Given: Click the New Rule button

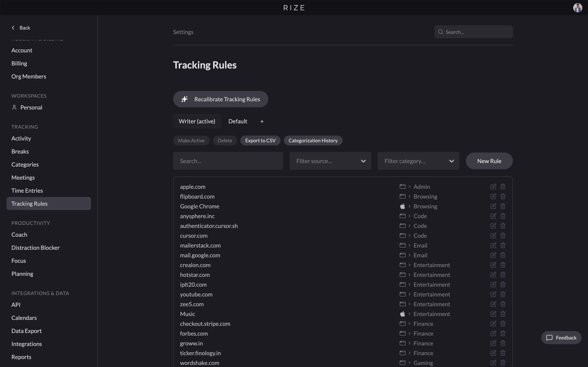Looking at the screenshot, I should tap(489, 161).
